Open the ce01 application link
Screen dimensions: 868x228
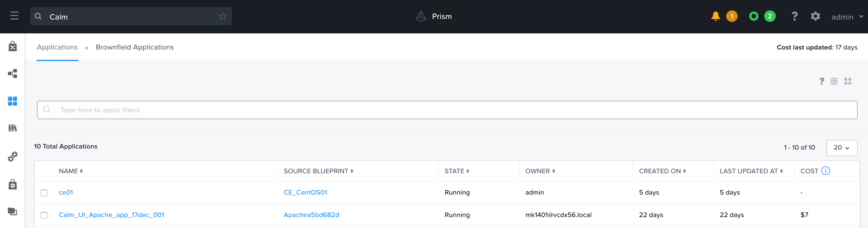(66, 192)
